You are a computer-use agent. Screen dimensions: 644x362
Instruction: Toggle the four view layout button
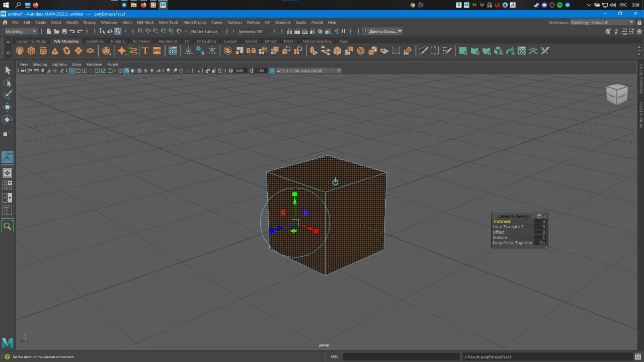8,186
